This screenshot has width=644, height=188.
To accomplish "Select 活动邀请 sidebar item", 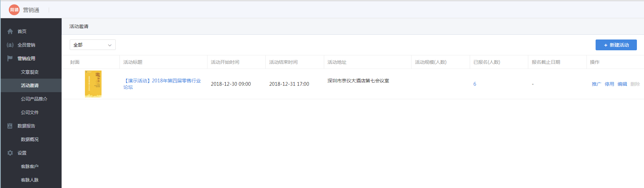I will tap(30, 85).
